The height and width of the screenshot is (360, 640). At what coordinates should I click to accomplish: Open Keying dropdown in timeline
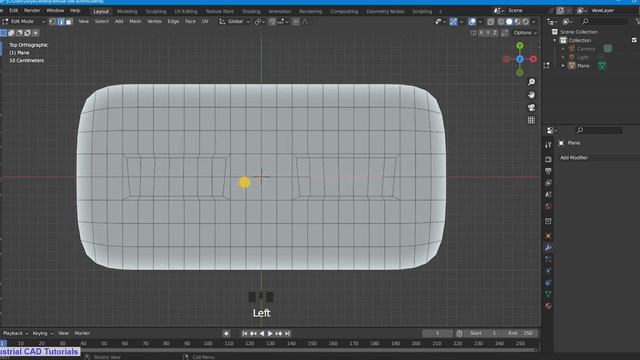tap(42, 333)
